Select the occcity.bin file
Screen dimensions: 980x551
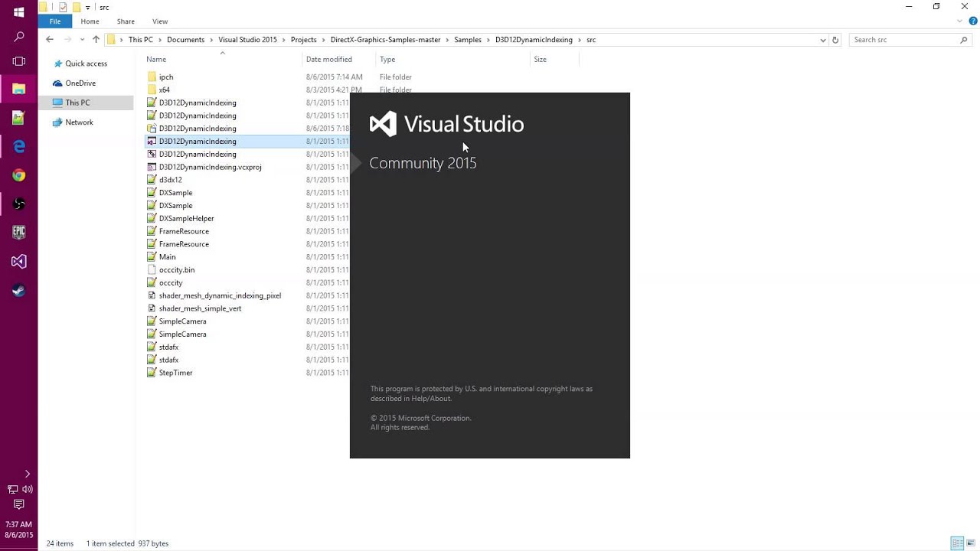tap(177, 270)
